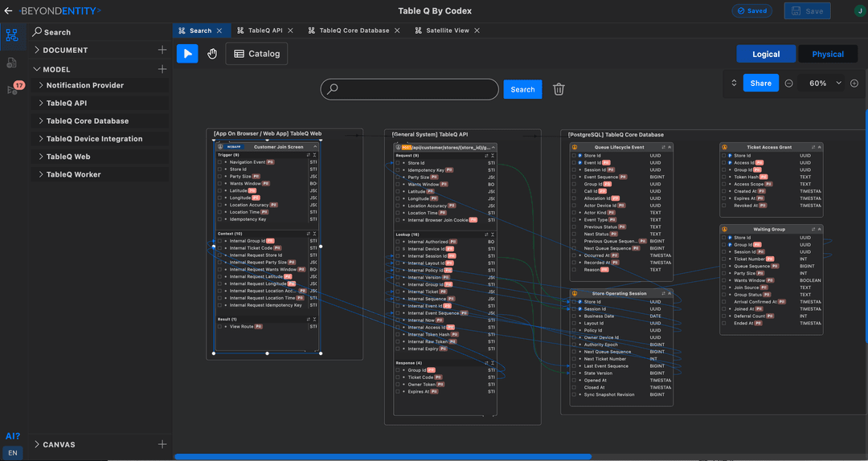
Task: Open the AI? assistant link
Action: 14,436
